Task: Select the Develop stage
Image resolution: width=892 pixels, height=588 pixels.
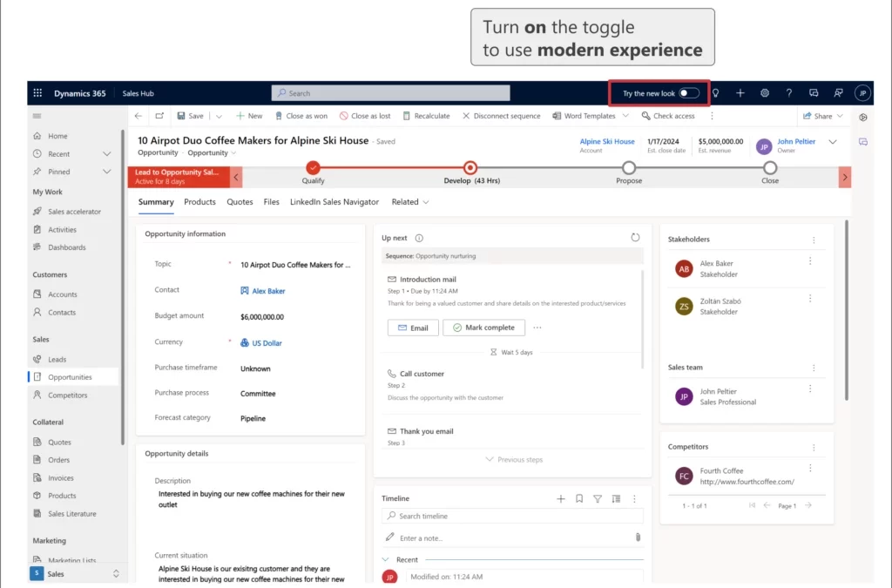Action: [x=470, y=168]
